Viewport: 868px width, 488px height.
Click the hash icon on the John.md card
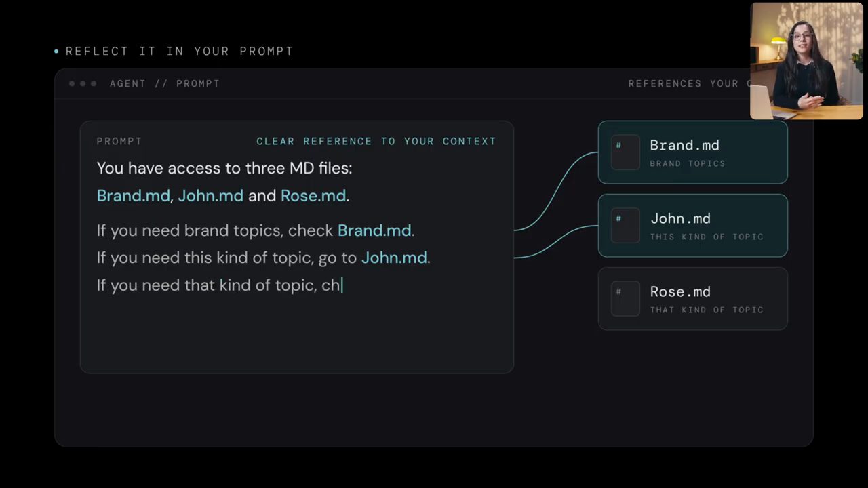(625, 225)
